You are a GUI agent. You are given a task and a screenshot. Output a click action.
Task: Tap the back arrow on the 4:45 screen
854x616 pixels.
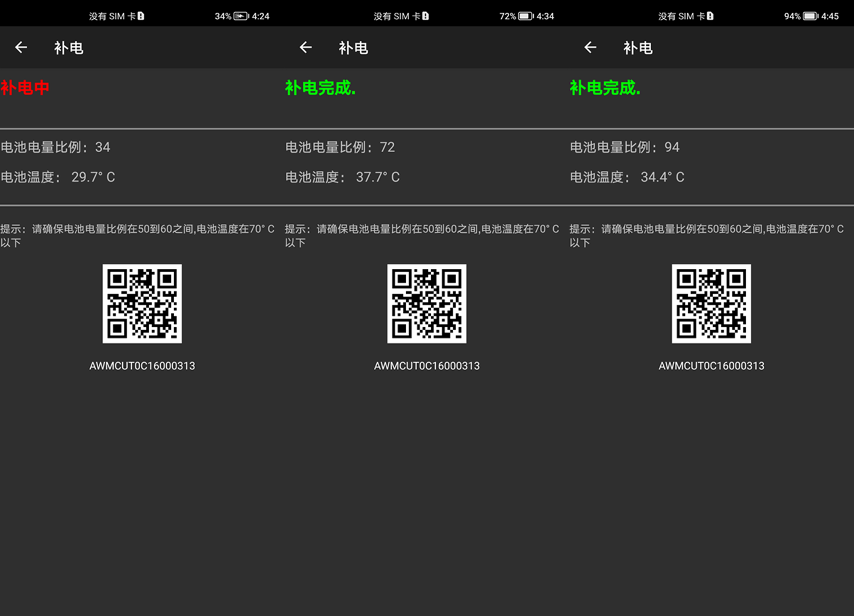pos(590,48)
